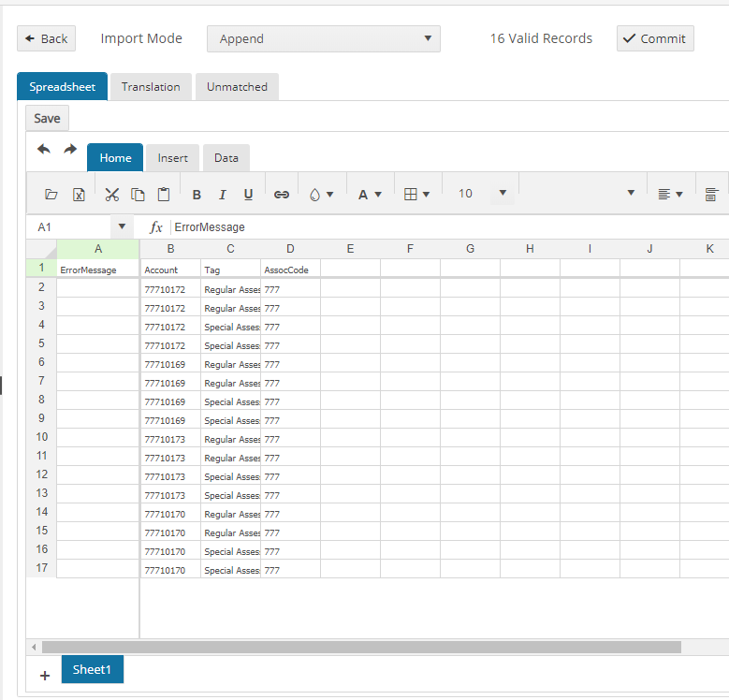The height and width of the screenshot is (700, 729).
Task: Click the A1 name box field
Action: [69, 227]
